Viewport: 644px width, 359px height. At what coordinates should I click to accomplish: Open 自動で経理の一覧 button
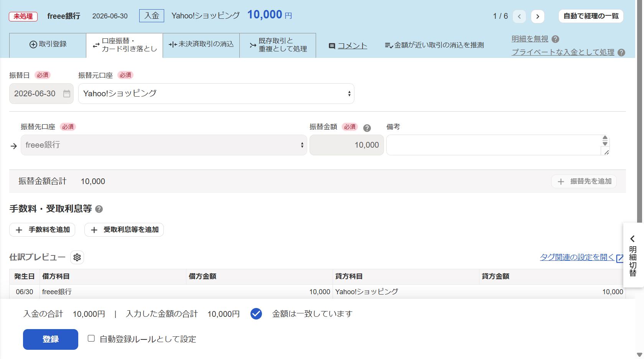591,16
